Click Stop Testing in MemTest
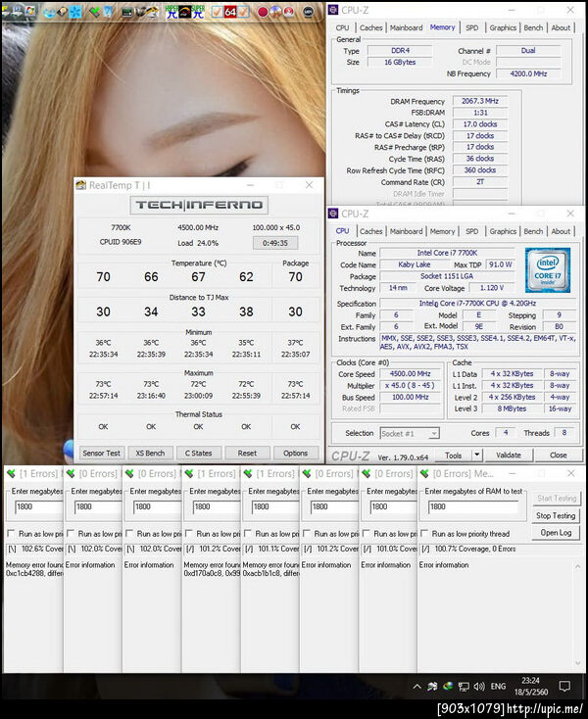The height and width of the screenshot is (719, 588). point(556,516)
